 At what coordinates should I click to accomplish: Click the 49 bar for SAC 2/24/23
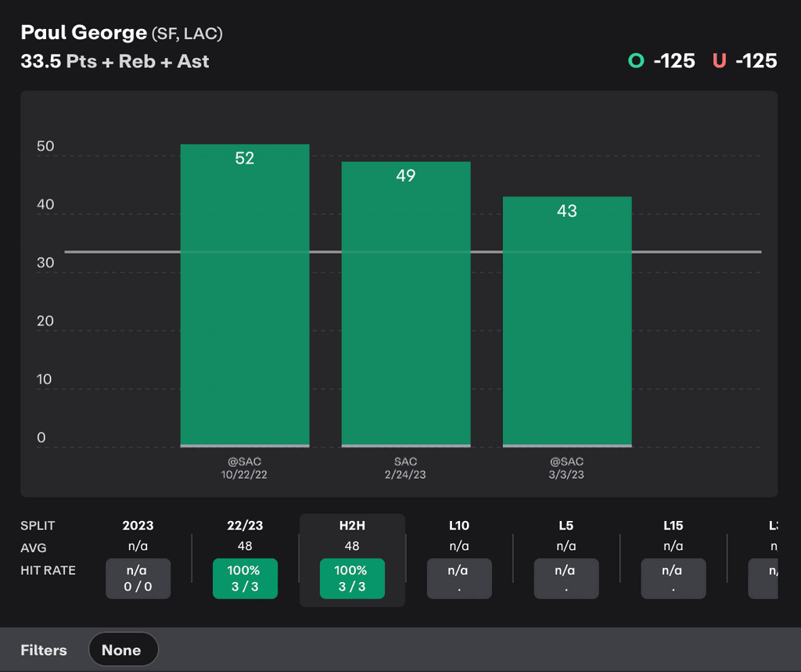406,304
